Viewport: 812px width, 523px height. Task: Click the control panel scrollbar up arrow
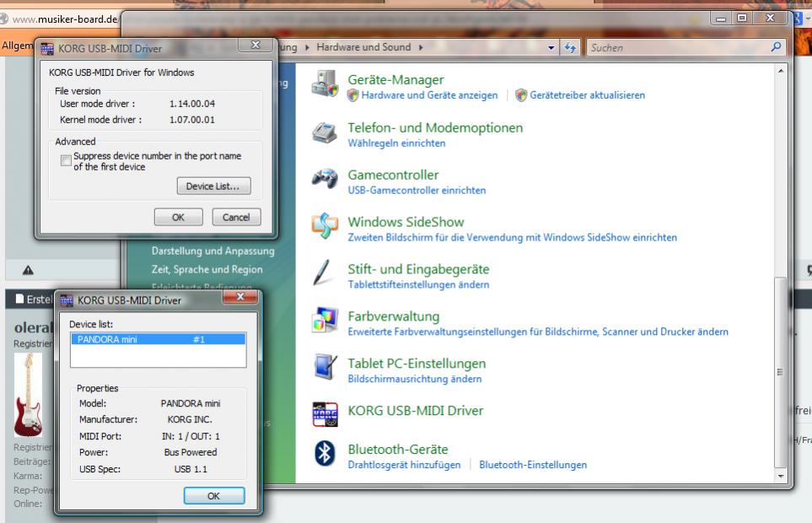pos(781,70)
